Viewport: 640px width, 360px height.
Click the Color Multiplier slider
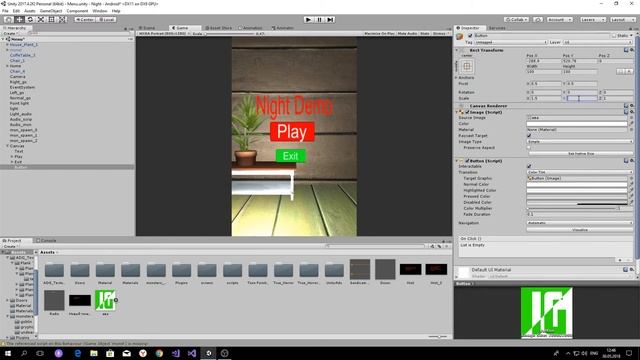[571, 208]
